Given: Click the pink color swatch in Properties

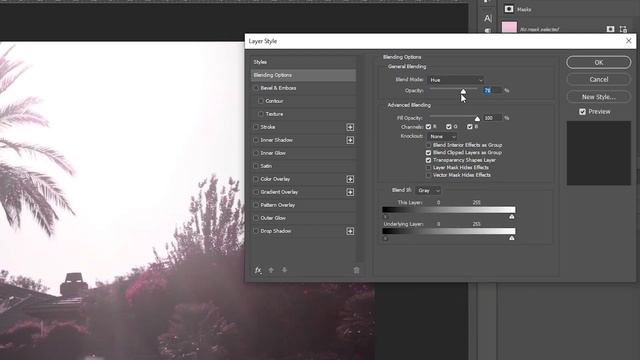Looking at the screenshot, I should [x=509, y=27].
